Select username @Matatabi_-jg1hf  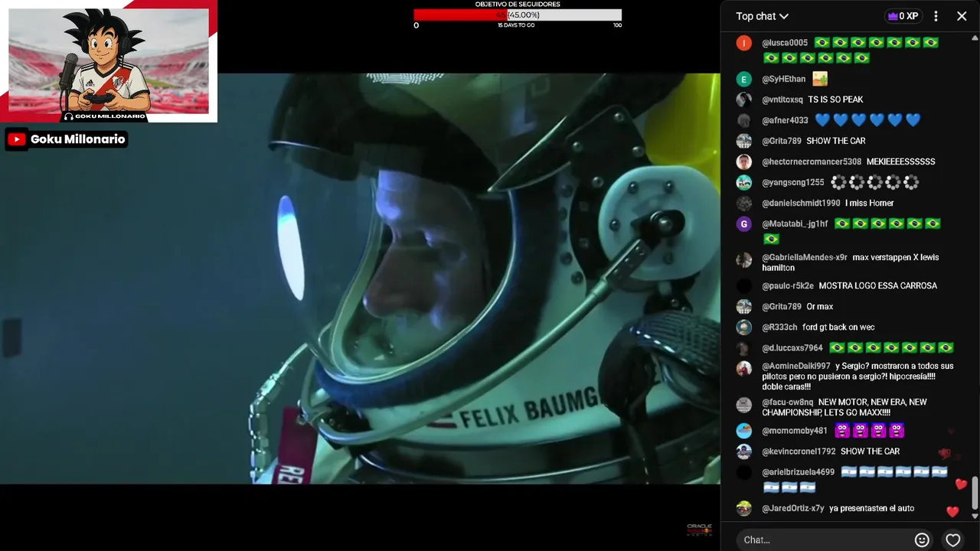click(795, 223)
